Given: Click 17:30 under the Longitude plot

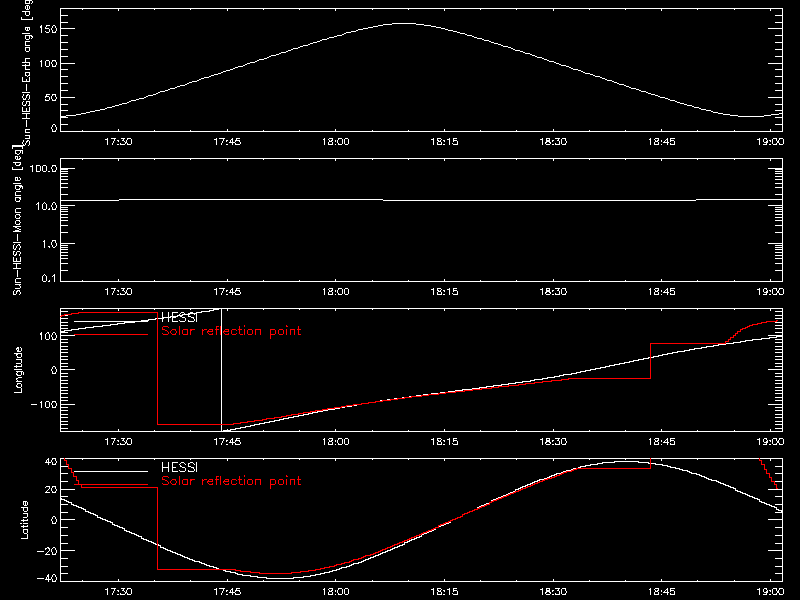Looking at the screenshot, I should tap(118, 442).
